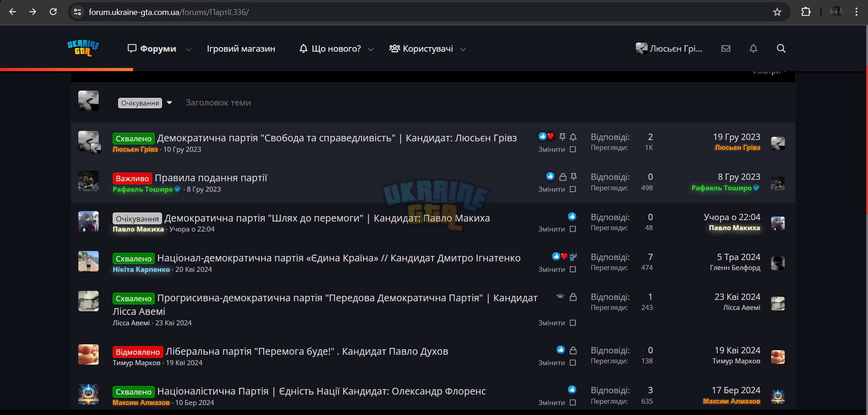
Task: Open Люсьєн Грівз account menu in header
Action: click(669, 48)
